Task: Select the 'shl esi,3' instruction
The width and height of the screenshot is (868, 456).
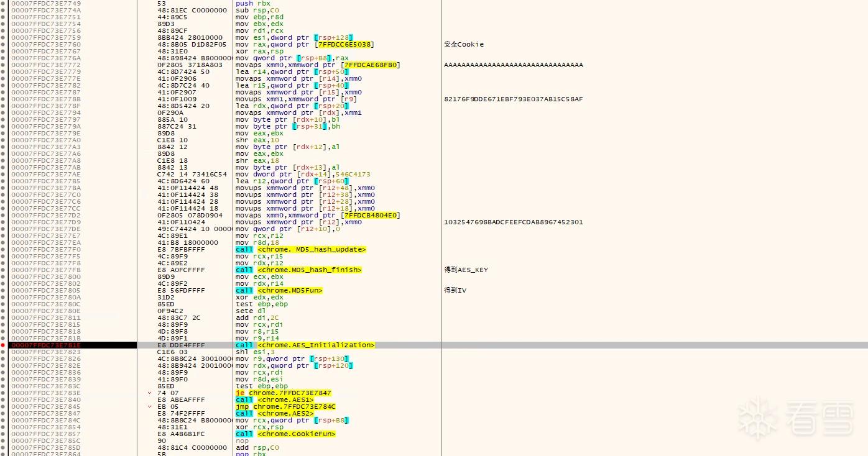Action: pyautogui.click(x=256, y=352)
